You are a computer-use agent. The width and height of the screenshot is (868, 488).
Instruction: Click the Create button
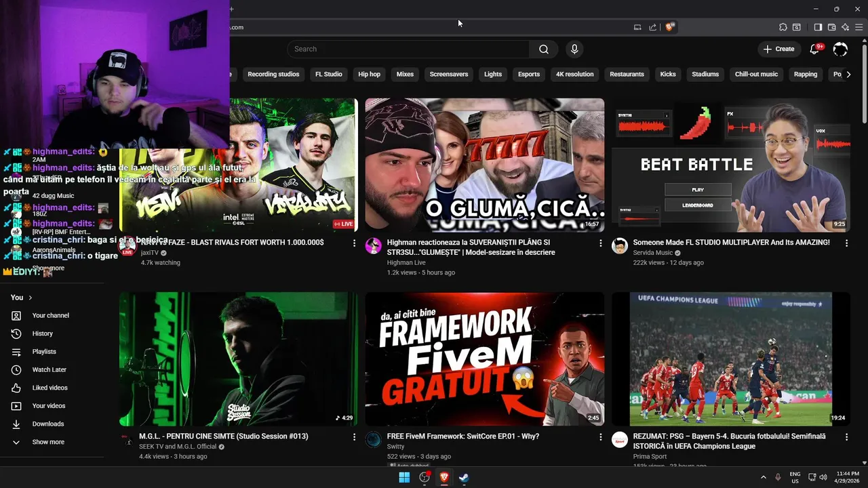[778, 49]
